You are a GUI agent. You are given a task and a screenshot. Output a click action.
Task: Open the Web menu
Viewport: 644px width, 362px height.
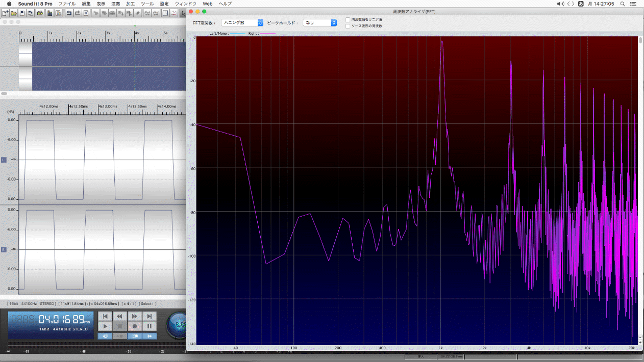208,4
